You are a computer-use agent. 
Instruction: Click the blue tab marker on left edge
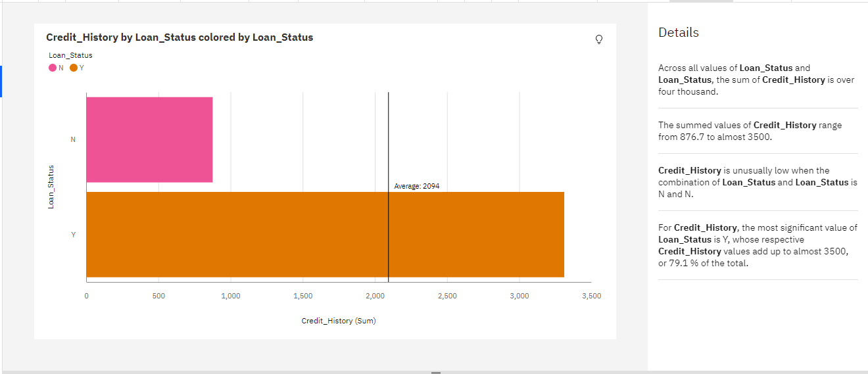point(1,82)
